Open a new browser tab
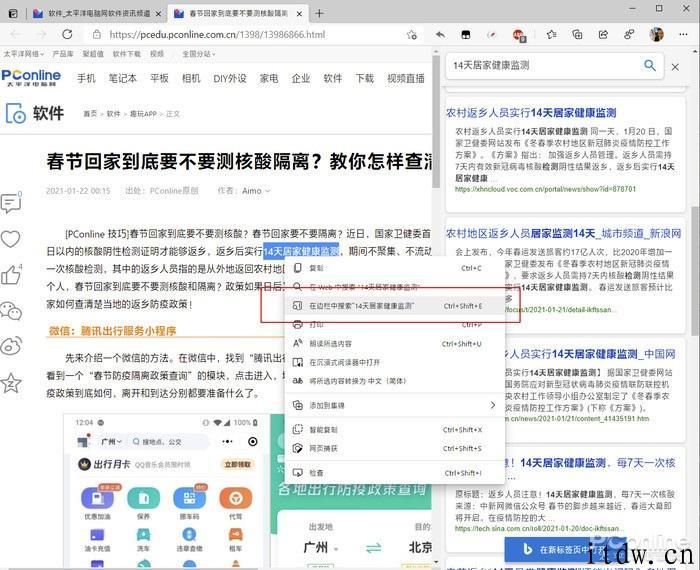The height and width of the screenshot is (570, 700). coord(319,14)
